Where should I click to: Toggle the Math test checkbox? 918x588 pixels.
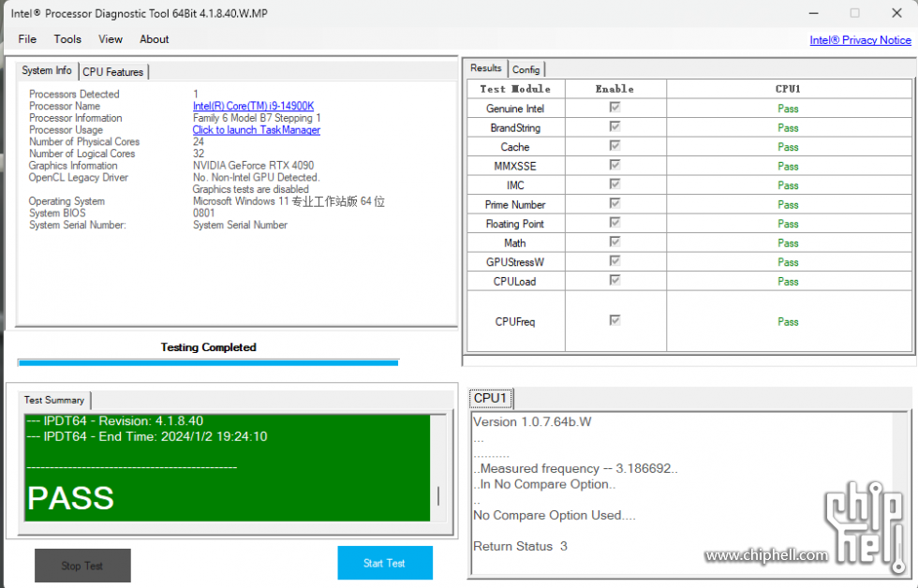click(614, 242)
